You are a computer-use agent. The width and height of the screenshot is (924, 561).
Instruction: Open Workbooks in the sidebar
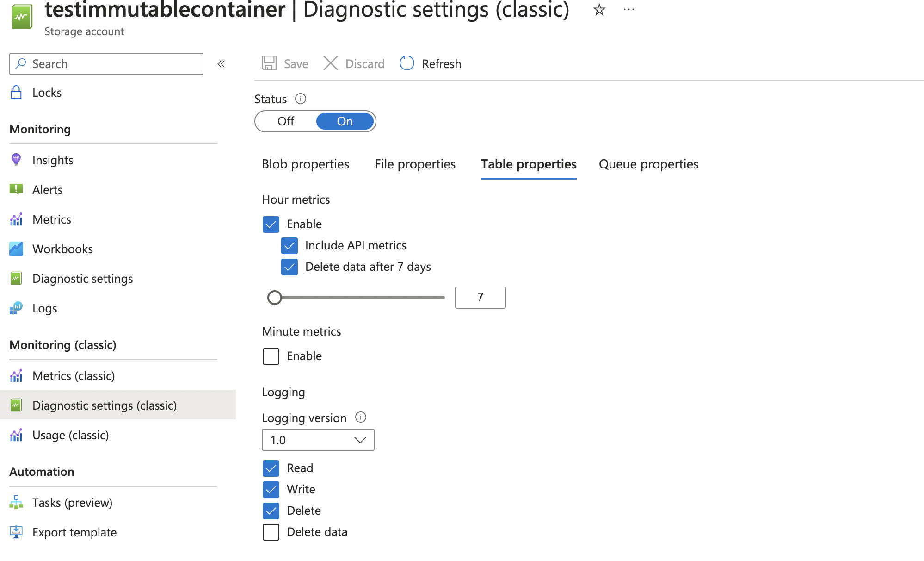pyautogui.click(x=62, y=249)
